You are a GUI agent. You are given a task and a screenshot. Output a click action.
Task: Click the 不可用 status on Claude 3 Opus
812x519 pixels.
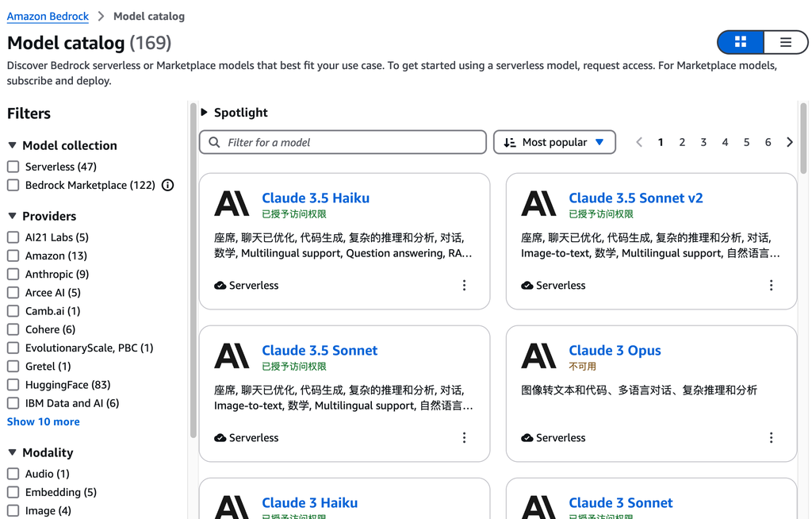tap(582, 367)
